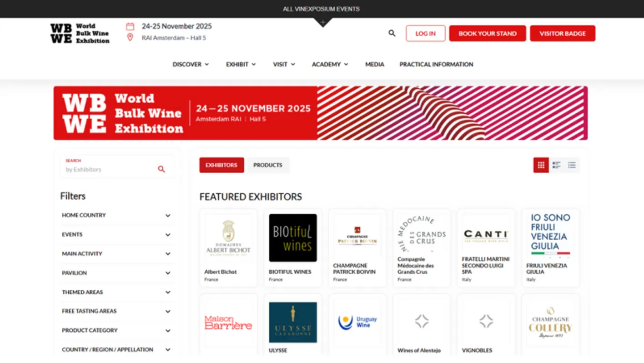Click the WBWE World Bulk Wine Exhibition logo
This screenshot has height=363, width=644.
tap(80, 33)
